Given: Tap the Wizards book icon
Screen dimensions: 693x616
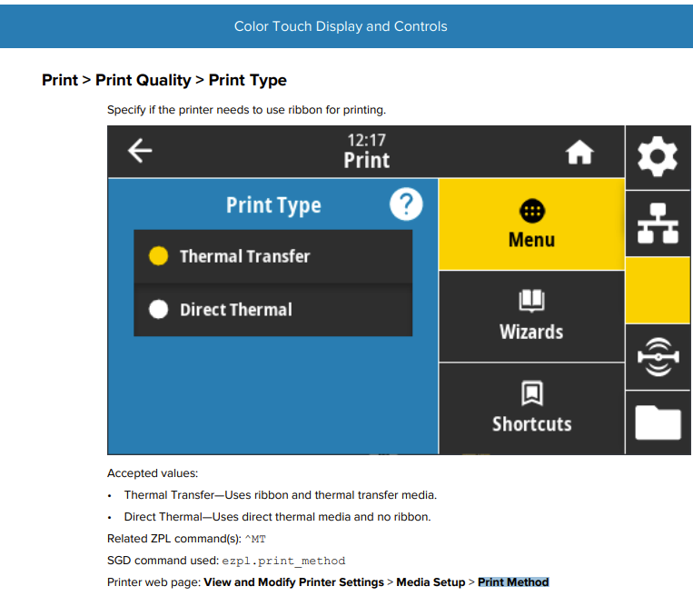Looking at the screenshot, I should (x=531, y=302).
